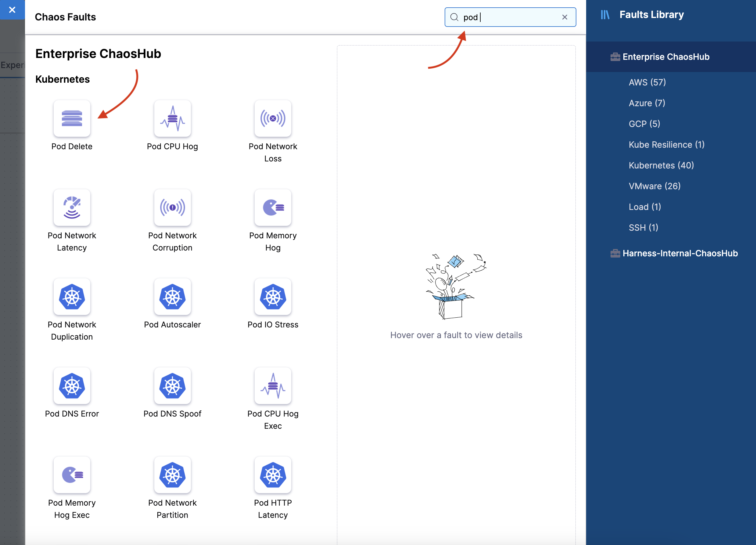Click the 'Pod CPU Hog' label text
Screen dimensions: 756x545
[x=172, y=146]
